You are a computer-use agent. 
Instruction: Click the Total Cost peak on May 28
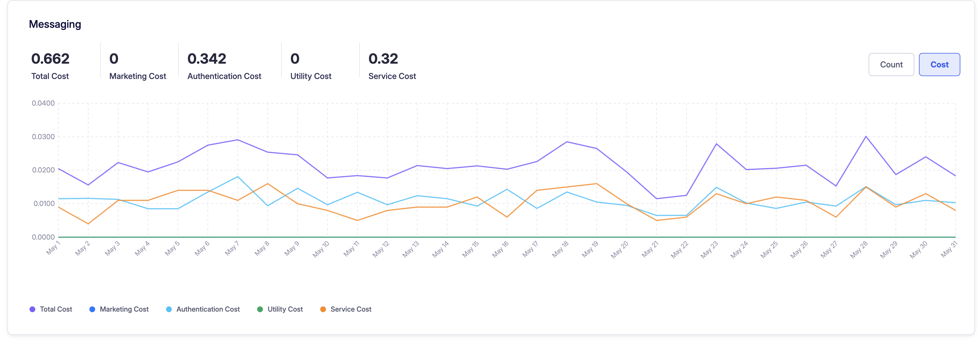[866, 137]
